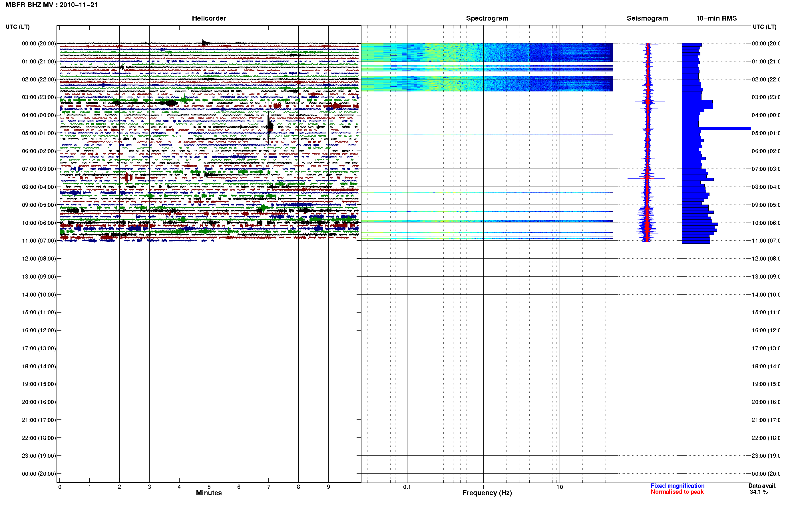This screenshot has height=508, width=812.
Task: Click the '5' minutes tick label
Action: pyautogui.click(x=209, y=487)
